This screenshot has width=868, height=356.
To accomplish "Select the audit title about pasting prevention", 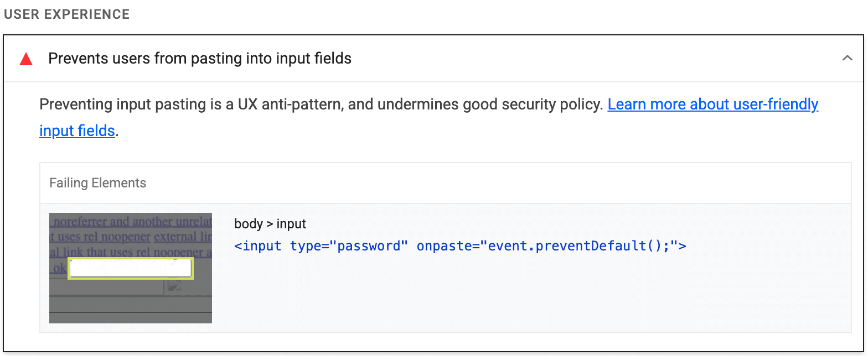I will click(200, 57).
